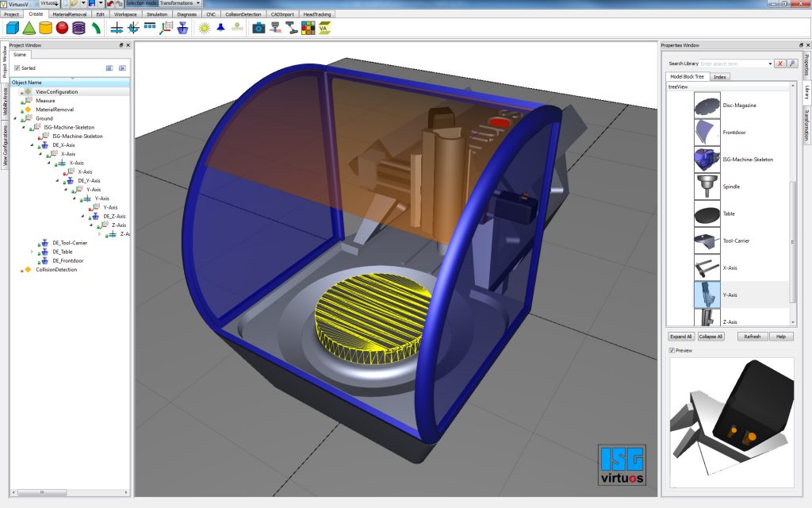The height and width of the screenshot is (508, 812).
Task: Toggle the Sorted checkbox in Project Window
Action: point(17,67)
